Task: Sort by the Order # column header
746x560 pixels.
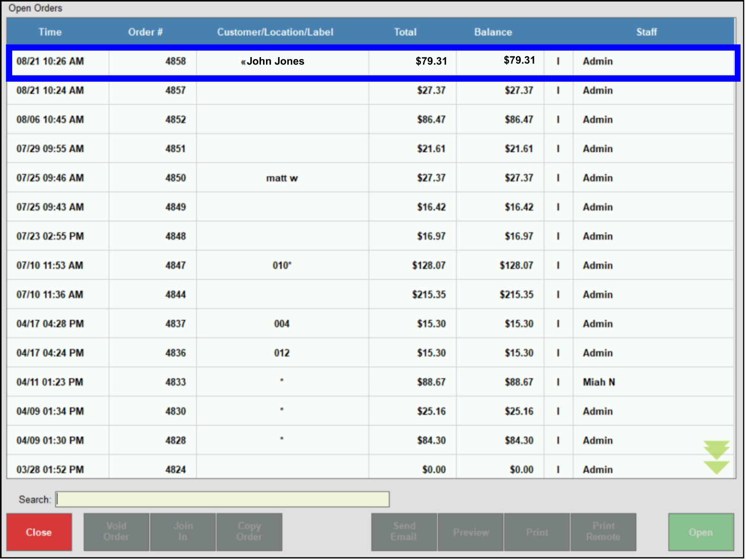Action: click(145, 32)
